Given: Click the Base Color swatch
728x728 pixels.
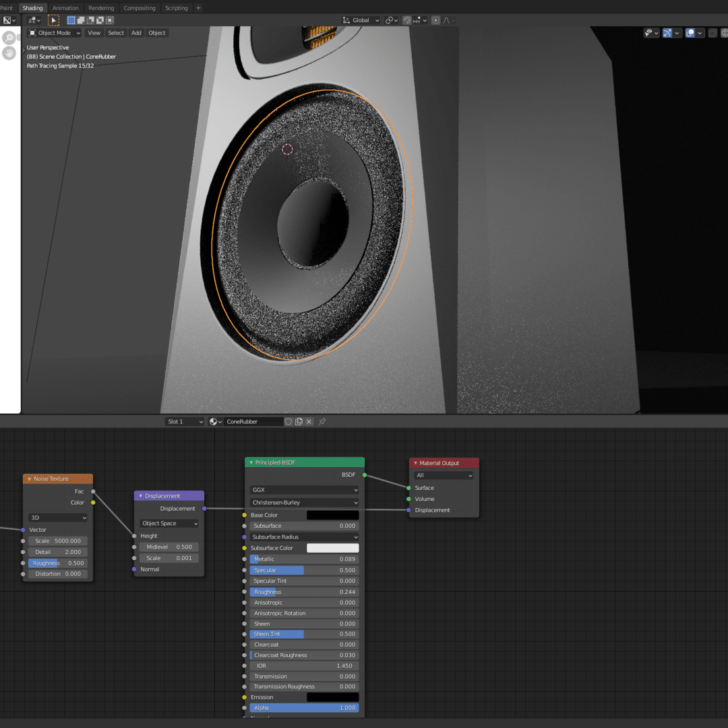Looking at the screenshot, I should pos(332,515).
